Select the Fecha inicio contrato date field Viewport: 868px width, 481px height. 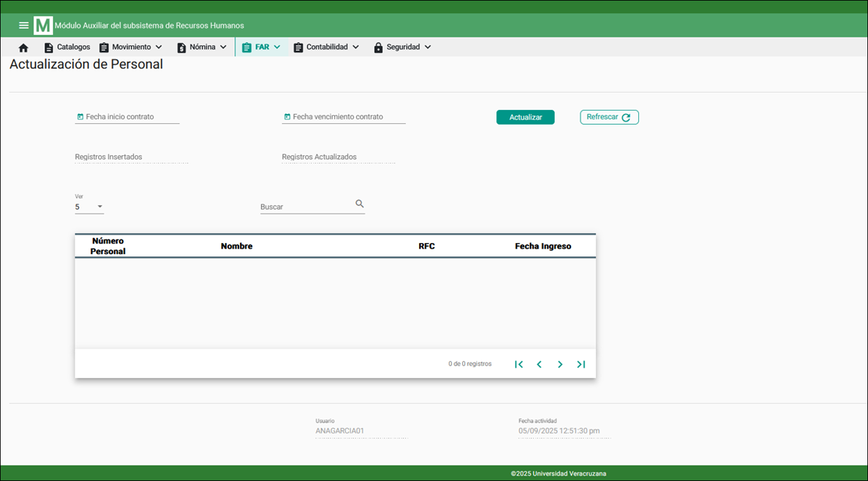[127, 117]
